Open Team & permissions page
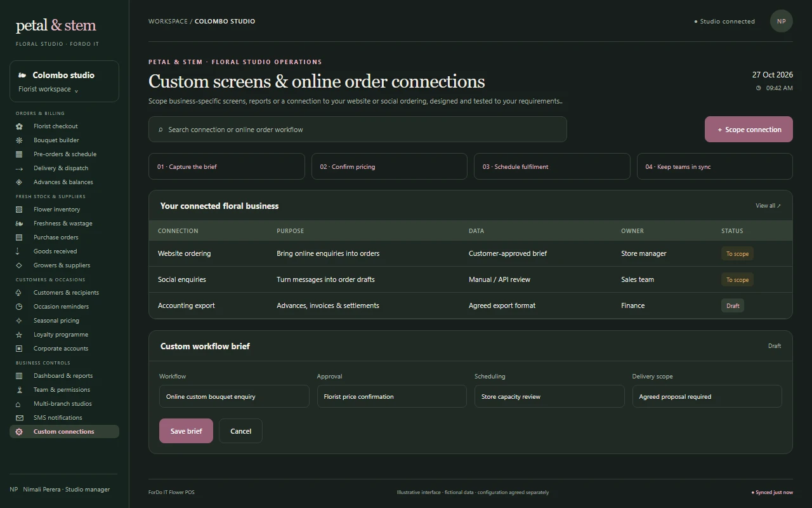 point(64,390)
